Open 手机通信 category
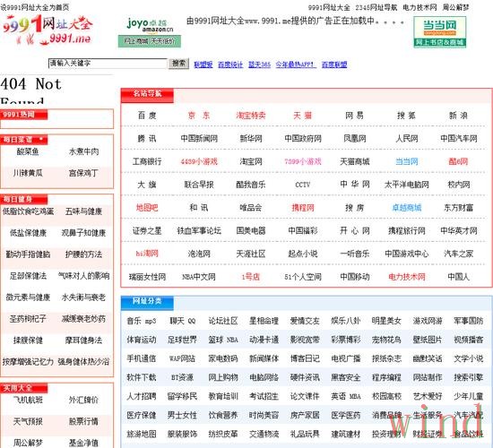 tap(141, 358)
